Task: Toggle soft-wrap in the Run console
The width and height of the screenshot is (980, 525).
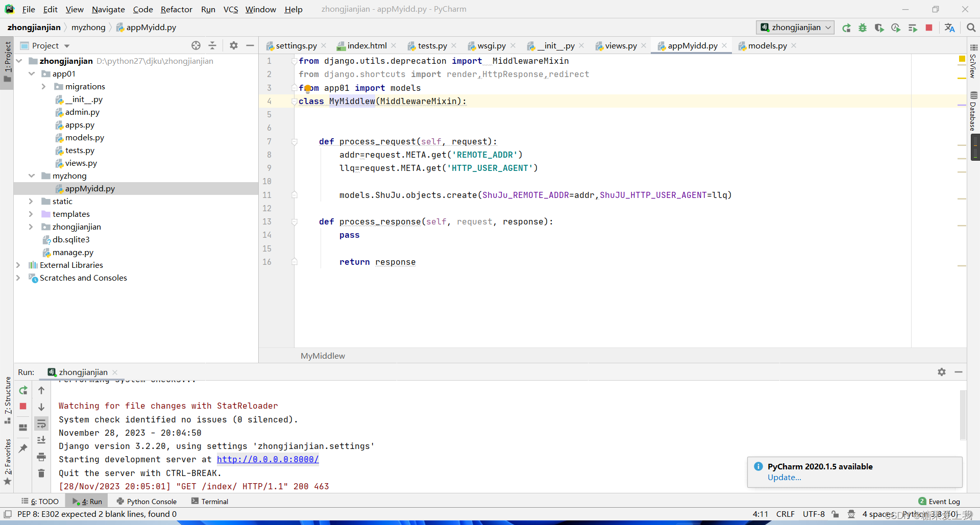Action: (x=41, y=423)
